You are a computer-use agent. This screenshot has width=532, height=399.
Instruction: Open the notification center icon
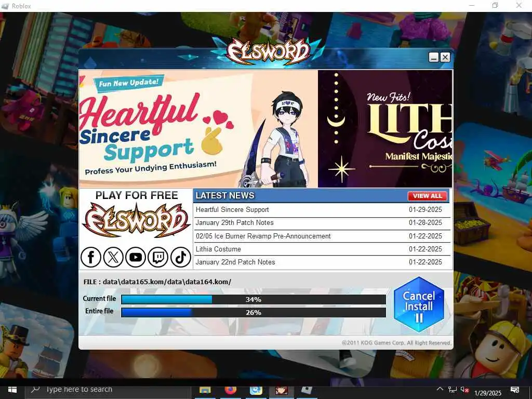(515, 390)
